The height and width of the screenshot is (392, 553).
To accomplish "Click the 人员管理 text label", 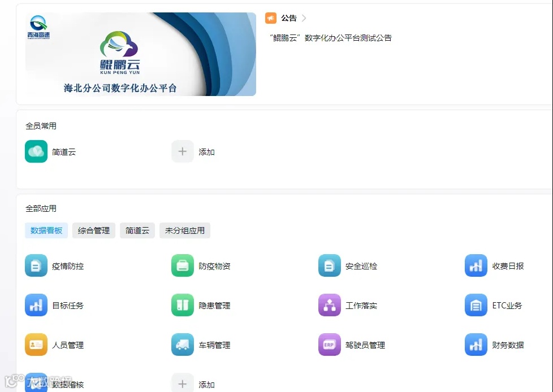I will pos(68,345).
